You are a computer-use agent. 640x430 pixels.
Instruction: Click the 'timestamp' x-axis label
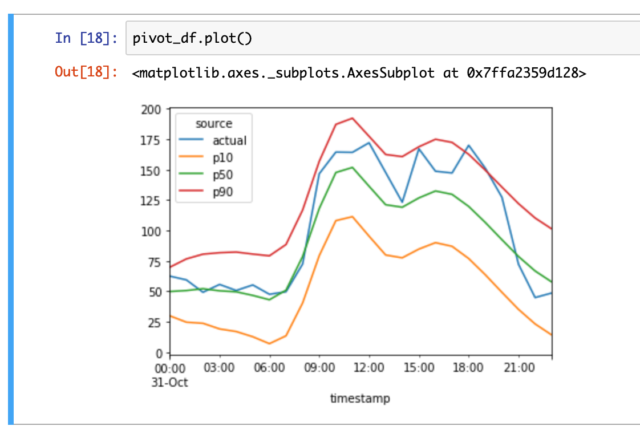pyautogui.click(x=360, y=398)
